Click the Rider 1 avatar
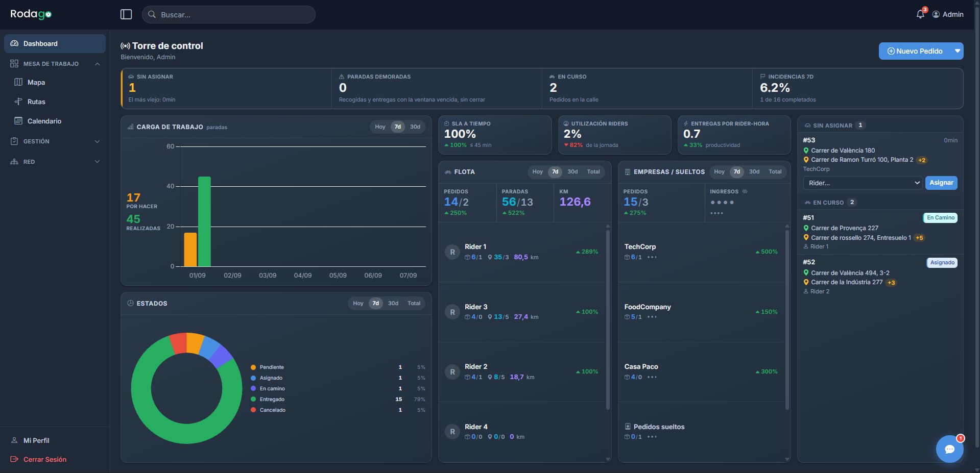Image resolution: width=980 pixels, height=473 pixels. (x=452, y=252)
